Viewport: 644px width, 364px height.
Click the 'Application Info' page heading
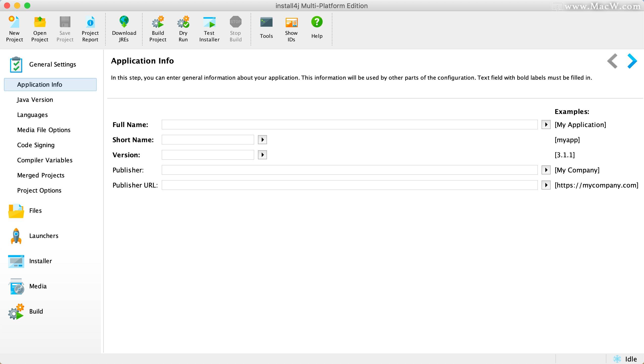click(142, 61)
